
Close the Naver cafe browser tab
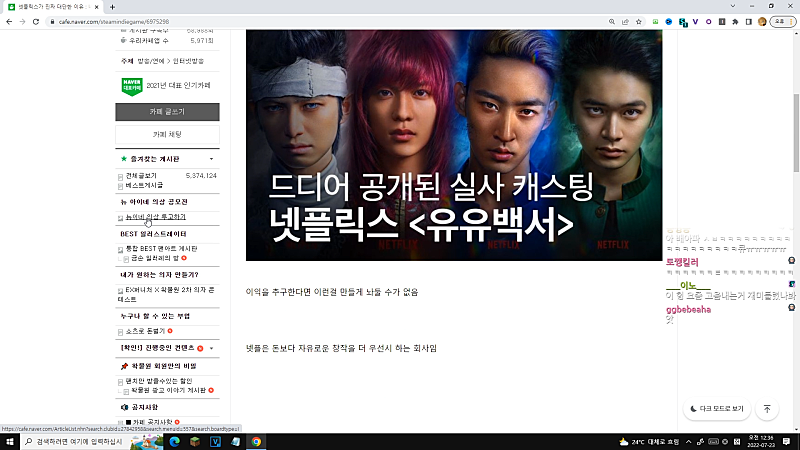[x=96, y=7]
